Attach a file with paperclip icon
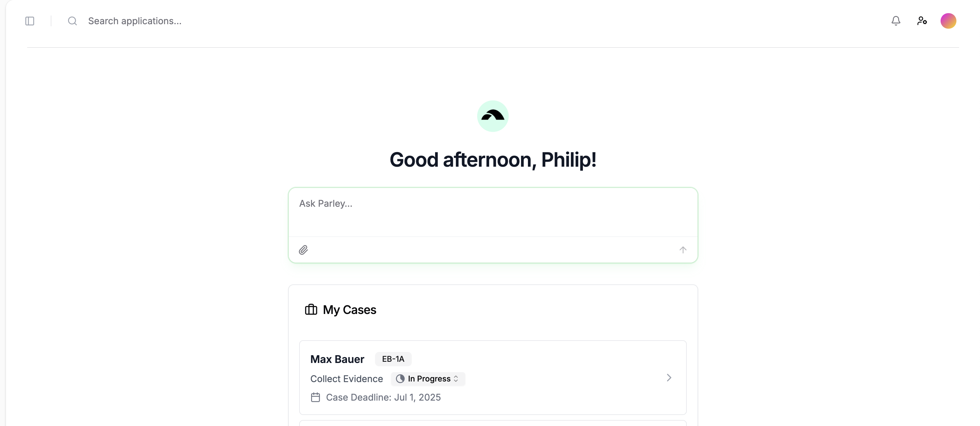Image resolution: width=980 pixels, height=426 pixels. pos(303,250)
